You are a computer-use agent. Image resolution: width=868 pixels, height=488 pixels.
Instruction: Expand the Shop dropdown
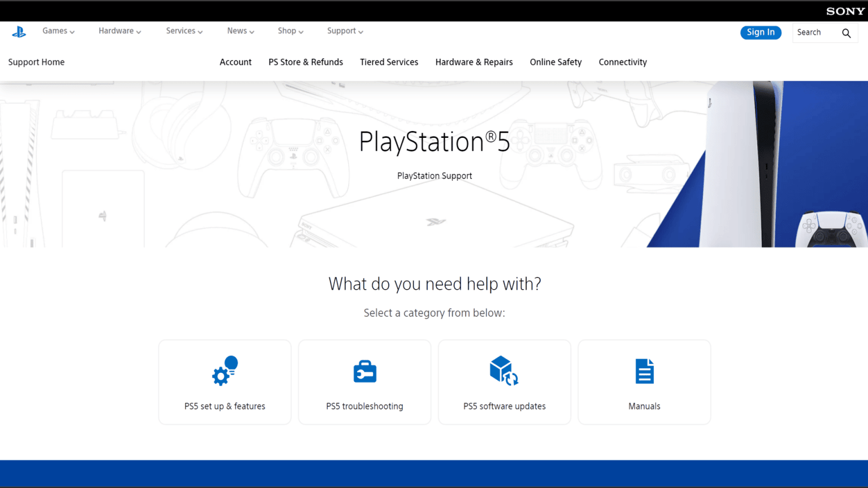pos(290,31)
